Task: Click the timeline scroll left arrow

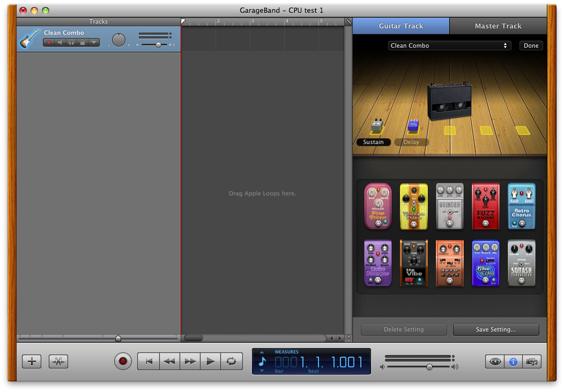Action: point(332,338)
